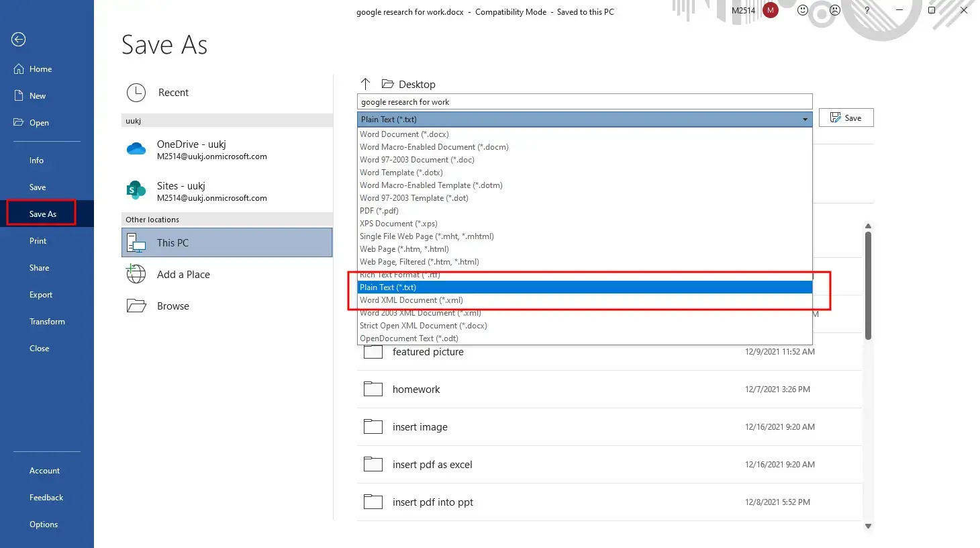Pick Plain Text (*.txt) in list
The width and height of the screenshot is (980, 548).
(x=585, y=287)
